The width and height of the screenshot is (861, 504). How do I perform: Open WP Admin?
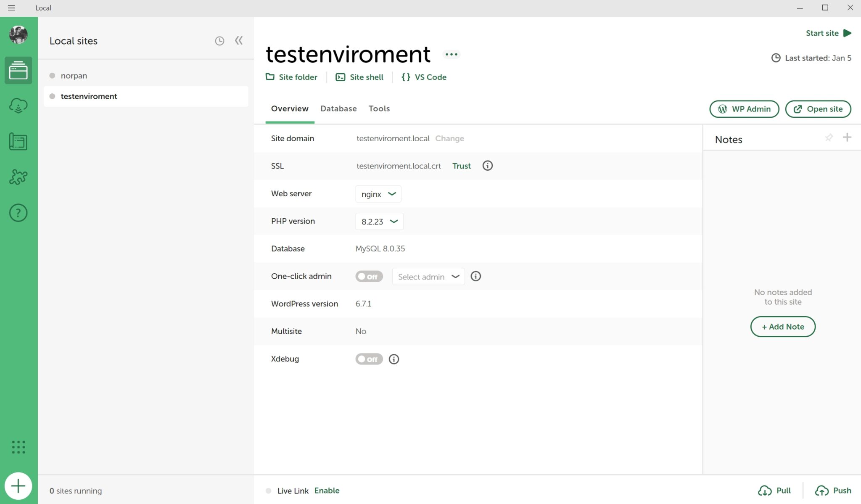pyautogui.click(x=744, y=109)
